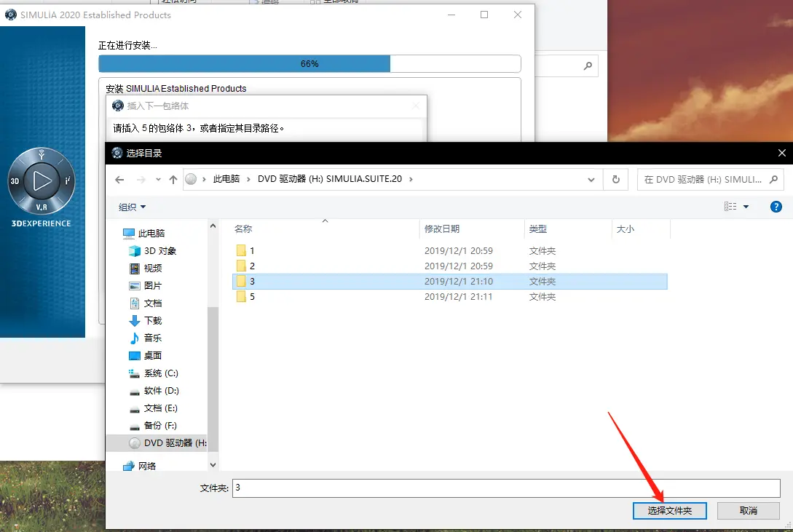Refresh the folder listing

615,179
